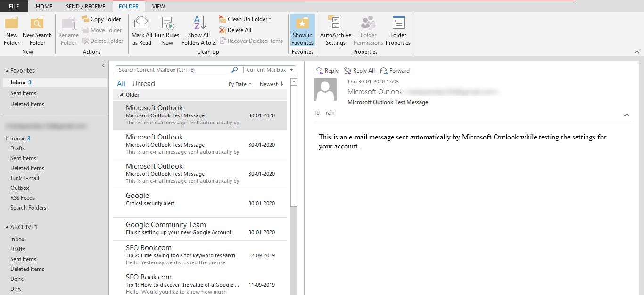The image size is (644, 295).
Task: Switch to the VIEW tab
Action: (158, 7)
